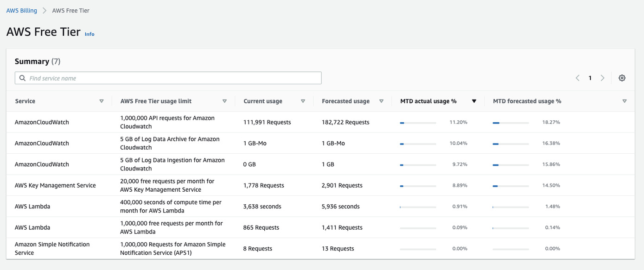This screenshot has width=644, height=270.
Task: Click 1,778 Requests current usage cell
Action: click(x=263, y=185)
